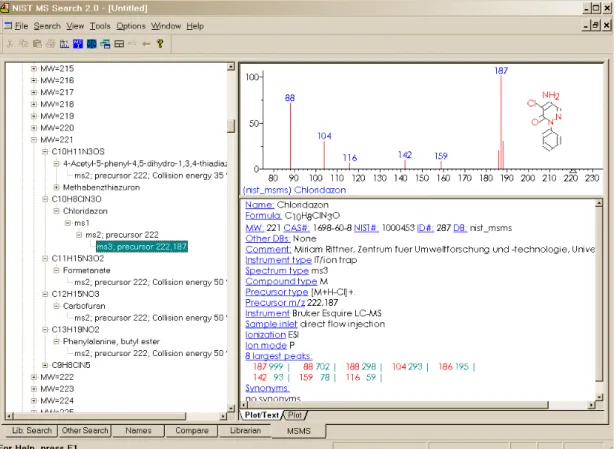This screenshot has width=616, height=449.
Task: Click the Precursor m/z link
Action: coord(275,303)
